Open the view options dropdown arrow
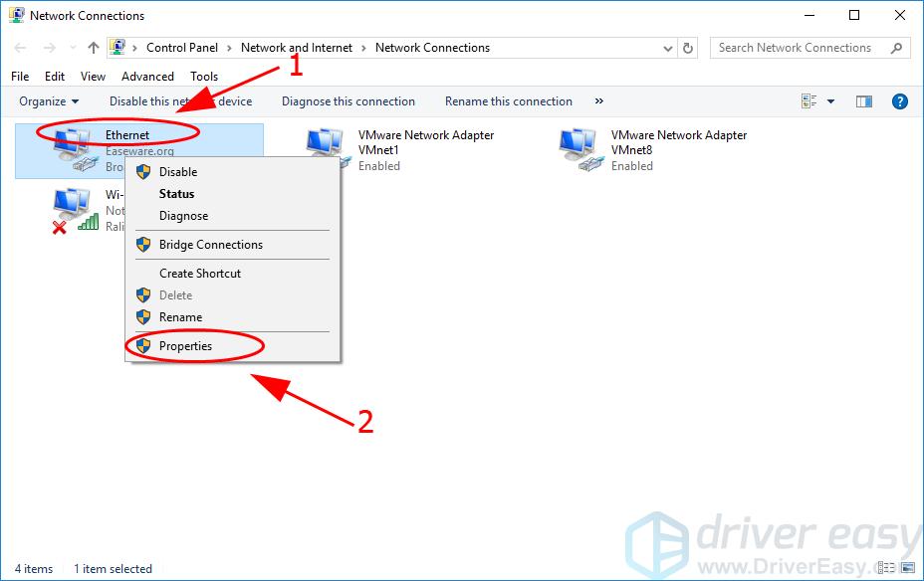The width and height of the screenshot is (924, 581). (x=831, y=101)
